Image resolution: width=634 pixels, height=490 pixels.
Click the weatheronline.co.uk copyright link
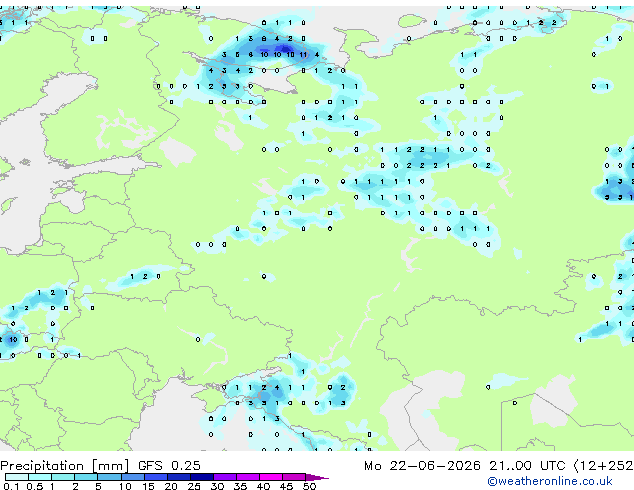[550, 481]
